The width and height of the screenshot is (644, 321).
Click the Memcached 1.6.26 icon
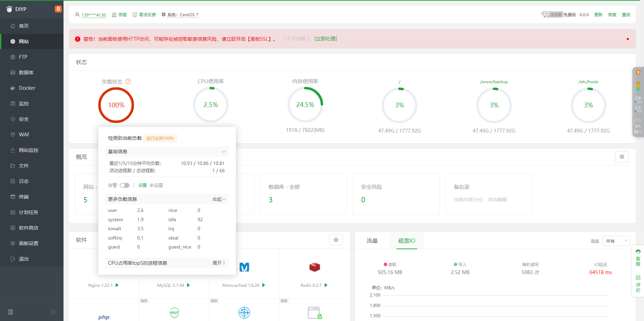coord(244,267)
